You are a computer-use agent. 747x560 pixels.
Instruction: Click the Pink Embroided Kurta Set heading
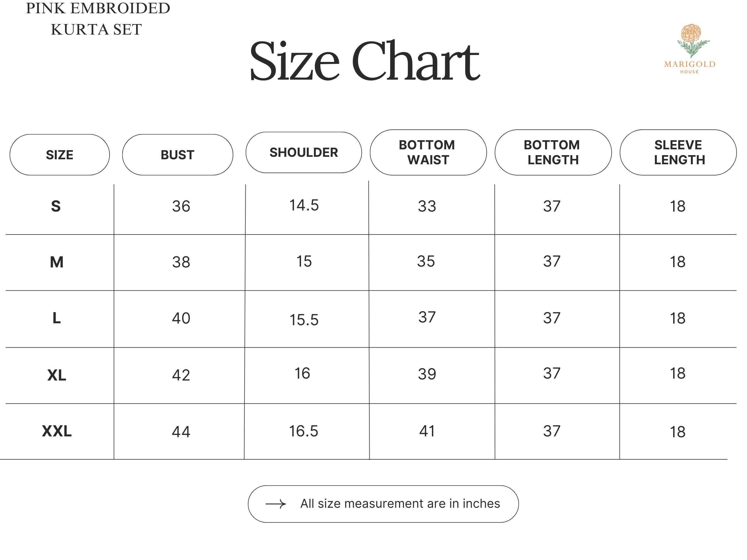98,19
